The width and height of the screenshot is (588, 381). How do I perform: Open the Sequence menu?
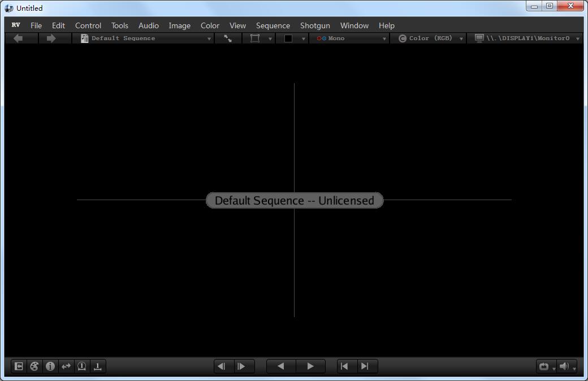273,25
